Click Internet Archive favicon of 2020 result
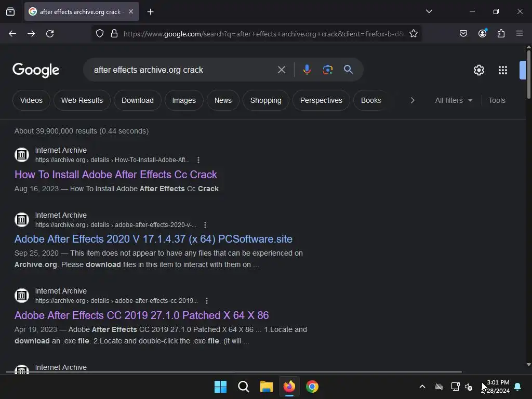The width and height of the screenshot is (532, 399). coord(22,220)
